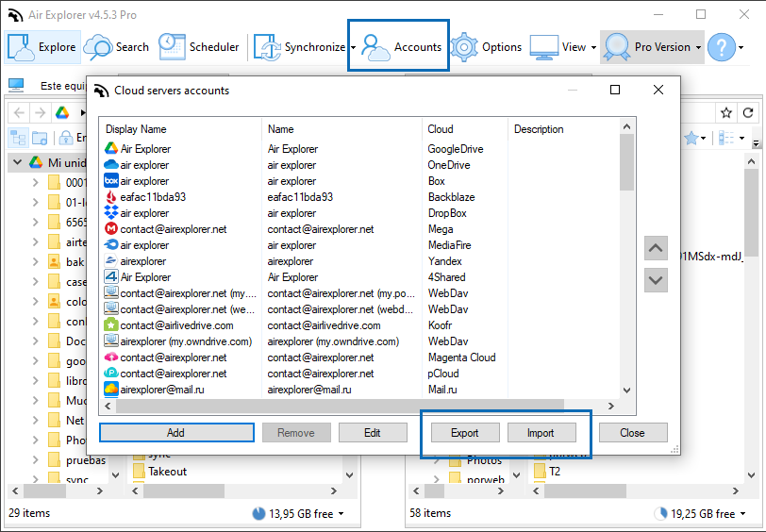Viewport: 766px width, 532px height.
Task: Open the Explore view
Action: 43,47
